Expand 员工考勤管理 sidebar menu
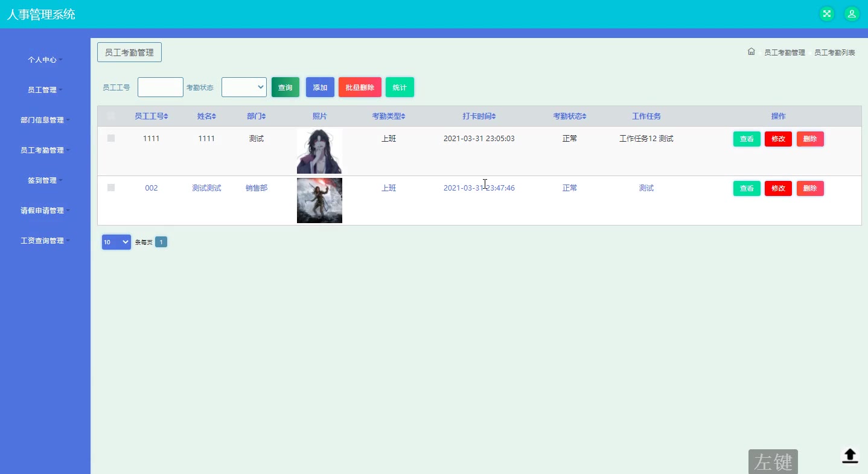 point(45,150)
